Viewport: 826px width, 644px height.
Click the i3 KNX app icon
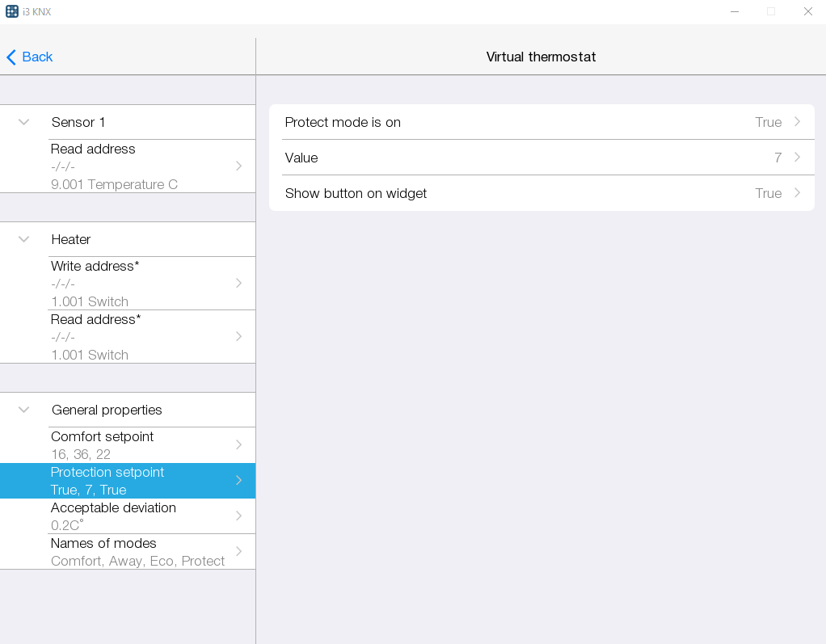coord(12,11)
